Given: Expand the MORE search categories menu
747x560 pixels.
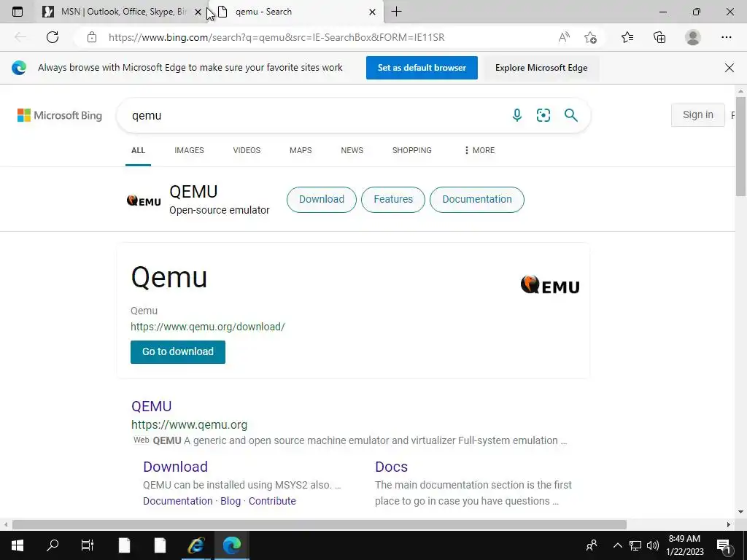Looking at the screenshot, I should (x=479, y=150).
